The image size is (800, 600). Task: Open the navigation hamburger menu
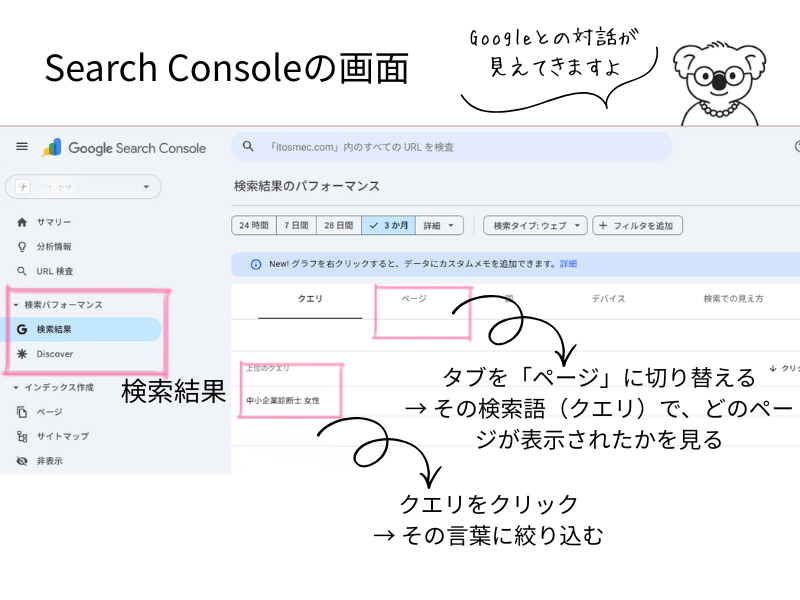(x=21, y=146)
